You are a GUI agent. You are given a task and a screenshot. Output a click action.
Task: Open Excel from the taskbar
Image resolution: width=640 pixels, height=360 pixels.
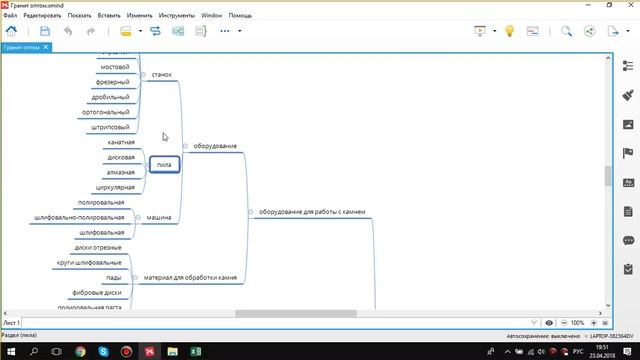coord(196,351)
